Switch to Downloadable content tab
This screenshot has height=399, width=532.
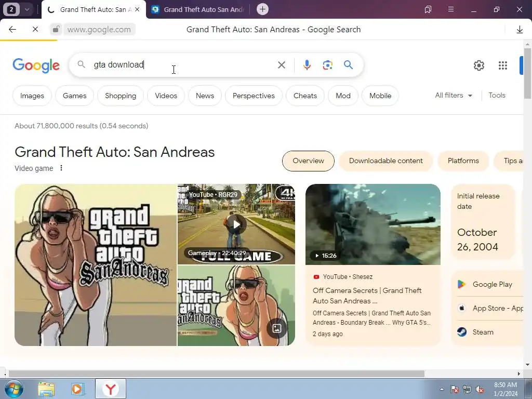pos(386,161)
